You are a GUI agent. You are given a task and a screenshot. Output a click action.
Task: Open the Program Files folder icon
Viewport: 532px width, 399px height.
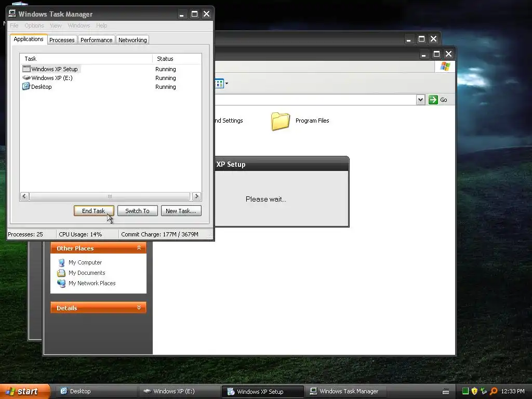click(x=280, y=121)
